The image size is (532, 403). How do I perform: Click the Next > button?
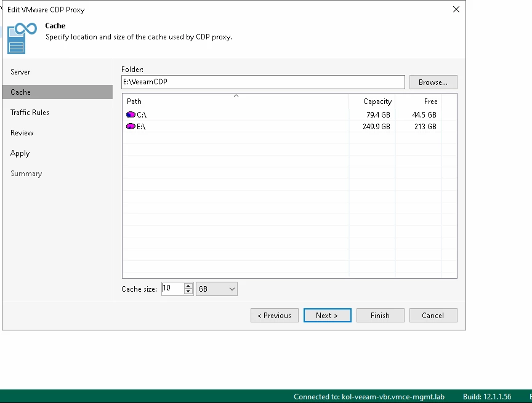328,316
